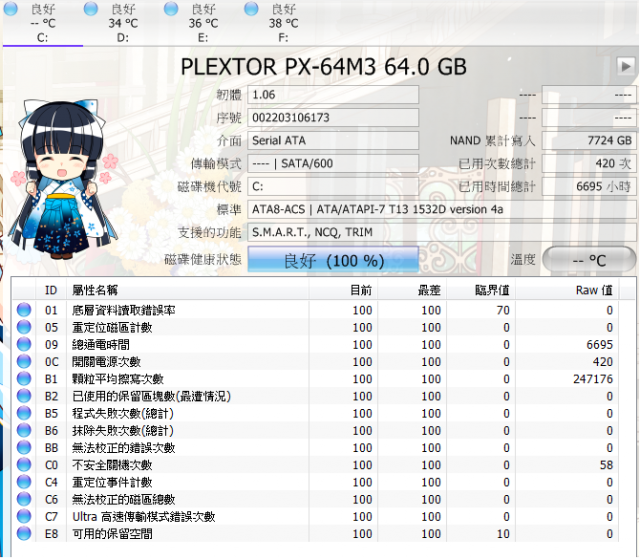Viewport: 640px width, 560px height.
Task: Click the status icon of attribute B5
Action: pyautogui.click(x=24, y=413)
